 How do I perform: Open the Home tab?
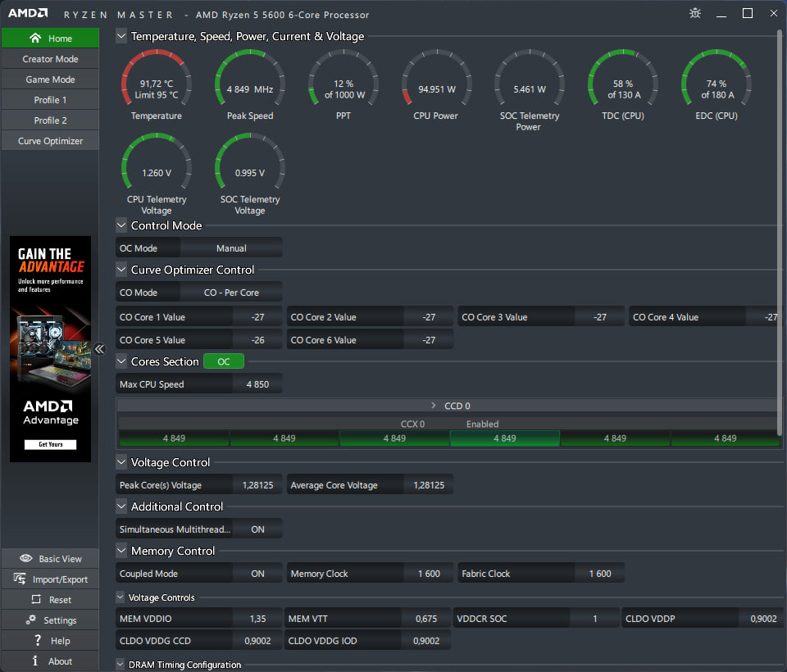(50, 39)
